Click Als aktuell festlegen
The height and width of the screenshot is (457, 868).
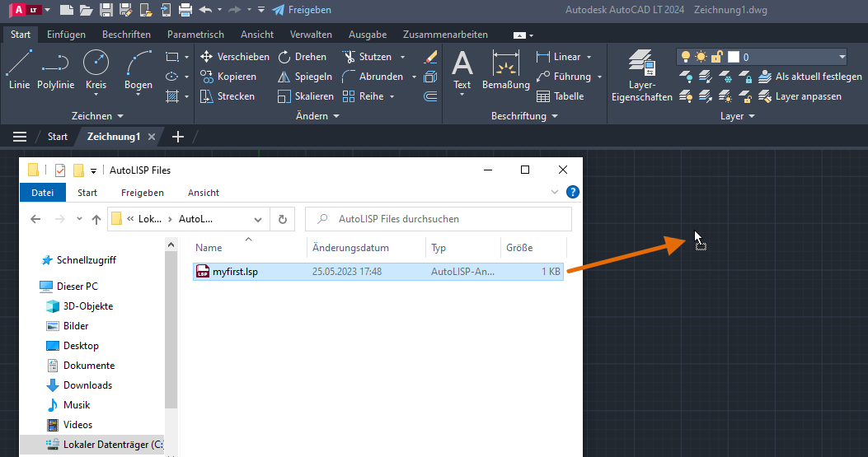click(x=809, y=77)
